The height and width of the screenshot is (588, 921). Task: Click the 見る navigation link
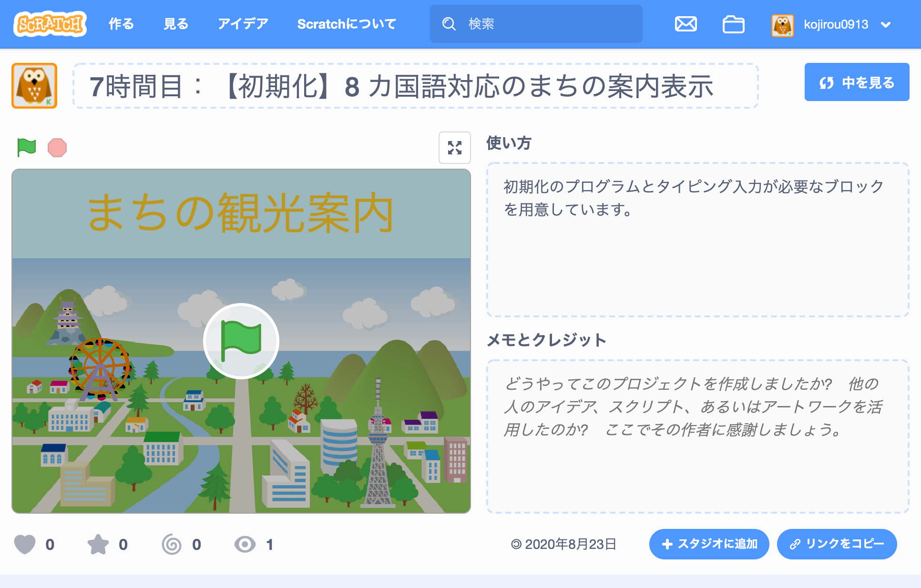[x=176, y=24]
